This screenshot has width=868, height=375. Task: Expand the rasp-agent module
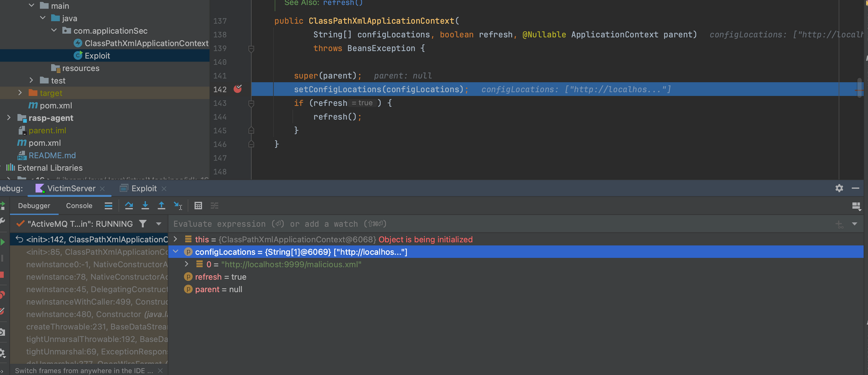9,117
